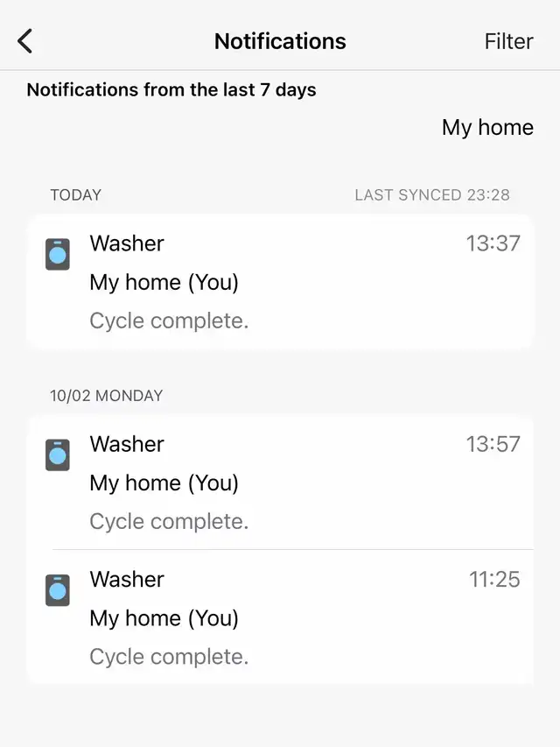Tap the 13:57 timestamp
Viewport: 560px width, 747px height.
tap(493, 444)
